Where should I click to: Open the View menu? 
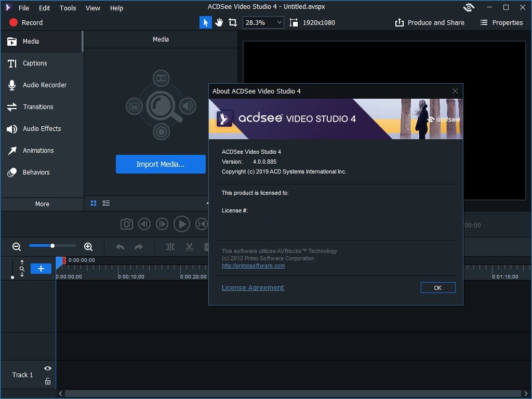[x=92, y=8]
